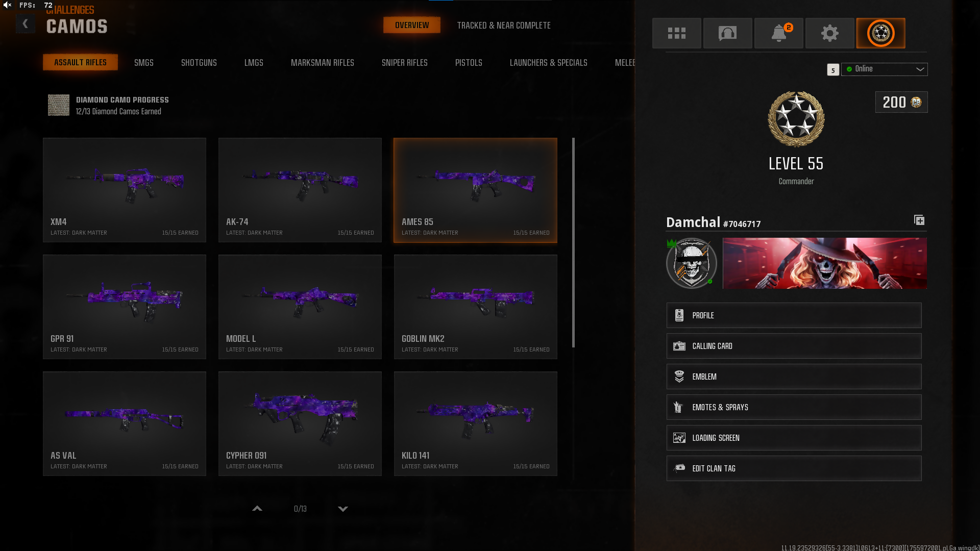980x551 pixels.
Task: Select the player profile rank icon
Action: pos(880,33)
